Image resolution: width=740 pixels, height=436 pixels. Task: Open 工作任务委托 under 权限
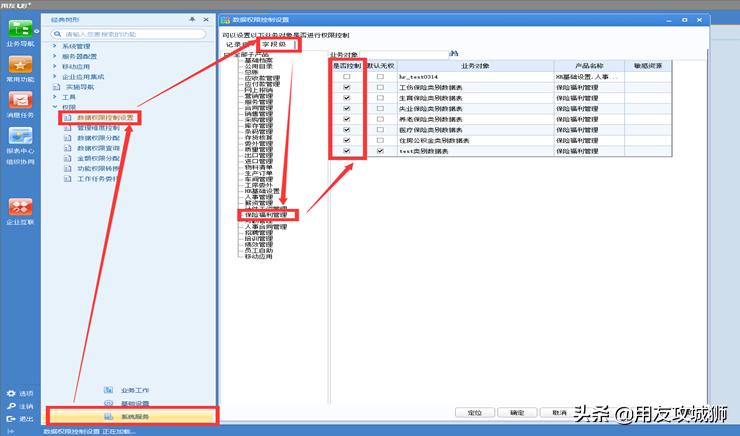click(98, 179)
